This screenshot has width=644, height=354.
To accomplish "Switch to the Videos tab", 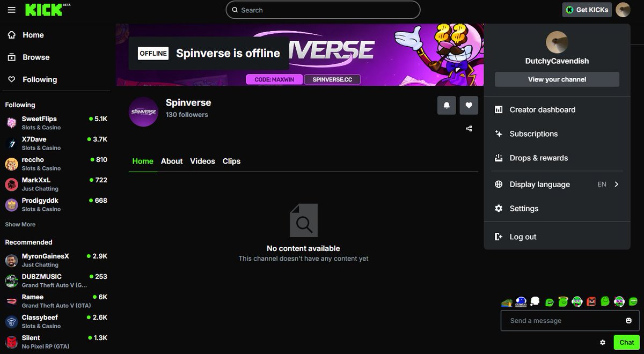I will (x=202, y=161).
